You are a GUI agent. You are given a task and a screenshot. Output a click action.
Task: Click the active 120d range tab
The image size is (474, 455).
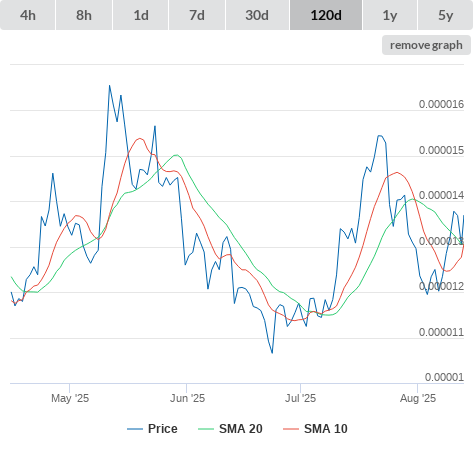[x=326, y=15]
